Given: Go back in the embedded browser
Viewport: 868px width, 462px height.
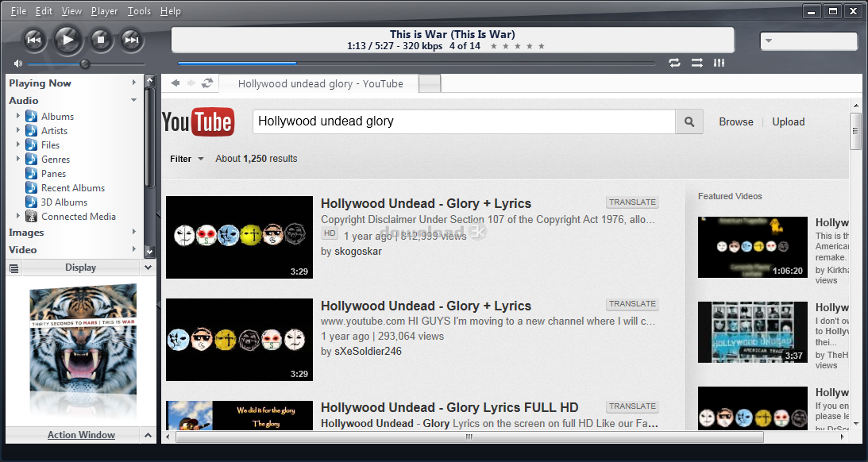Looking at the screenshot, I should (176, 83).
